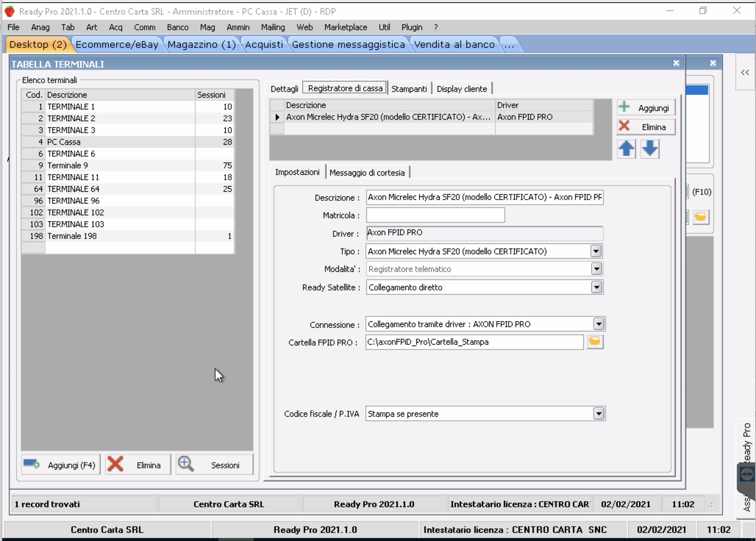This screenshot has width=756, height=541.
Task: Expand Ready Satellite dropdown
Action: coord(596,287)
